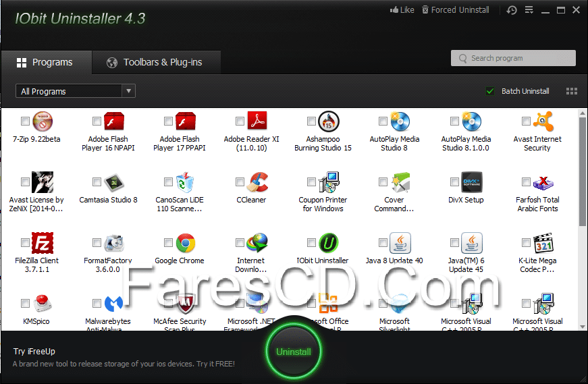Tick the KMSpico checkbox
The width and height of the screenshot is (588, 384).
click(x=25, y=303)
